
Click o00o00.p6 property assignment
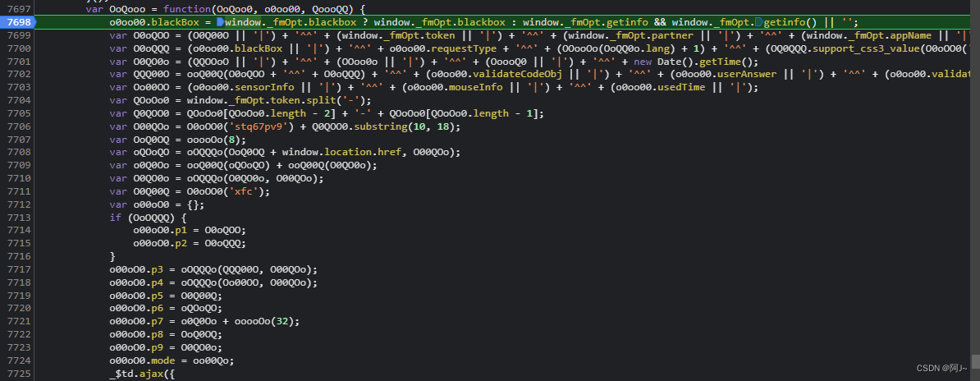tap(166, 309)
